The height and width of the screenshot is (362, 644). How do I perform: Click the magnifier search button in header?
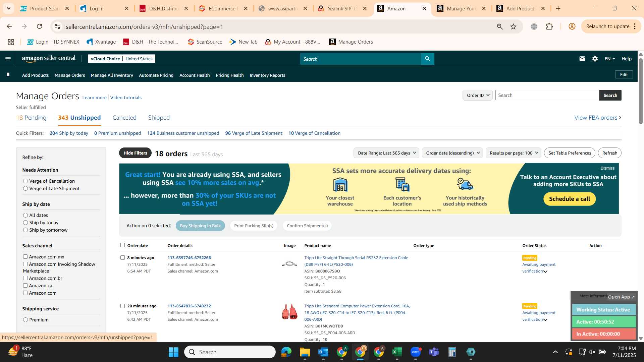427,59
